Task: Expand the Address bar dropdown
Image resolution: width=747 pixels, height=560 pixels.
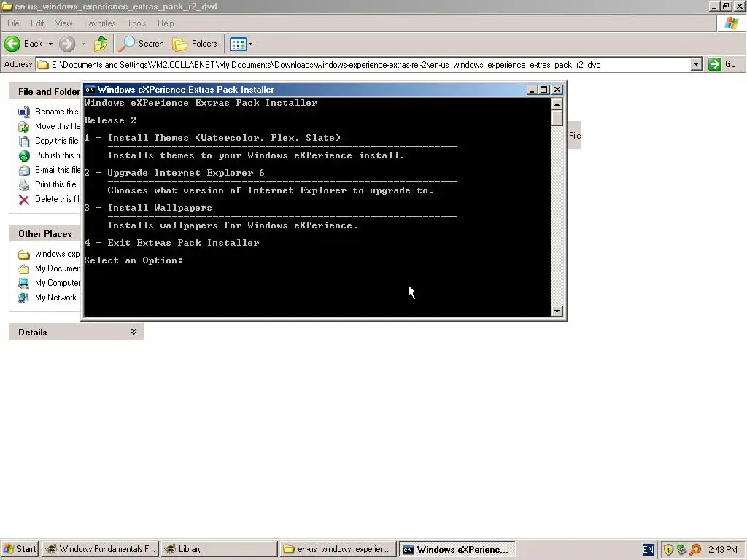Action: 697,64
